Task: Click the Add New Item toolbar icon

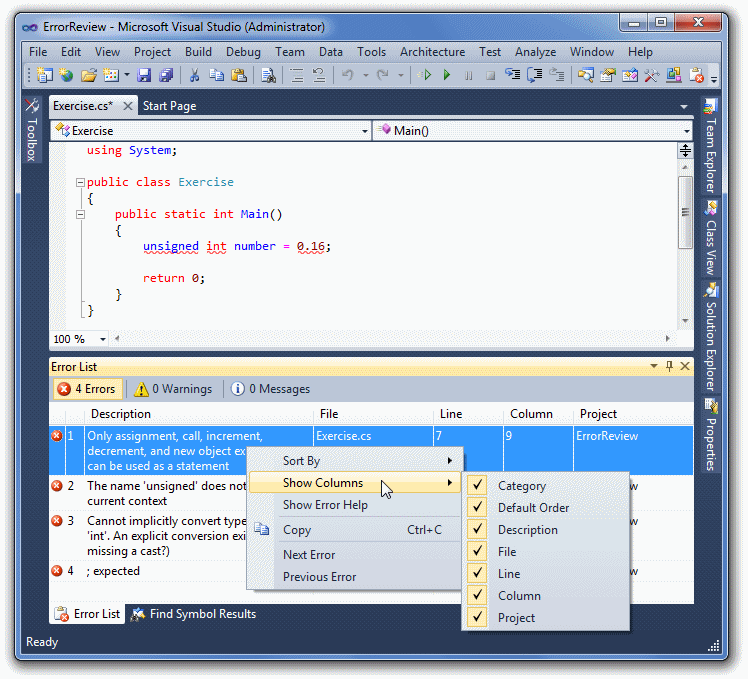Action: pos(111,75)
